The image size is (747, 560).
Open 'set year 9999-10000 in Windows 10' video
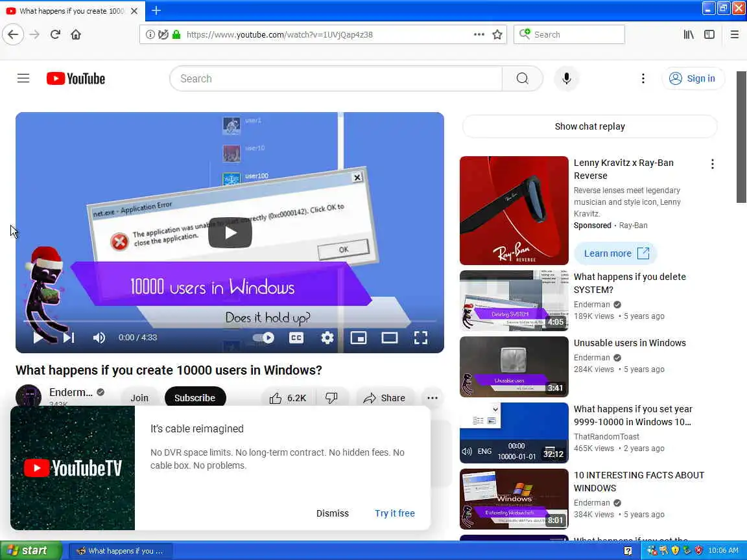(514, 433)
